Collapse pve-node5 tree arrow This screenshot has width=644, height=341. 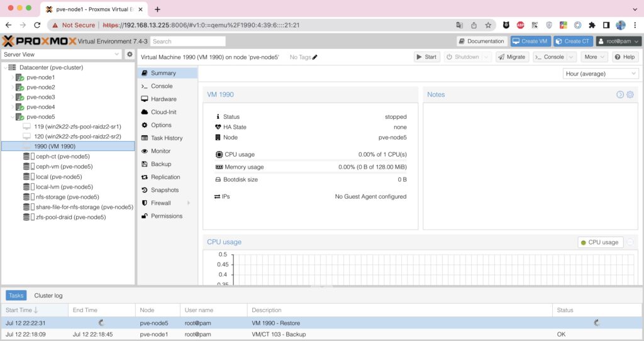(13, 116)
